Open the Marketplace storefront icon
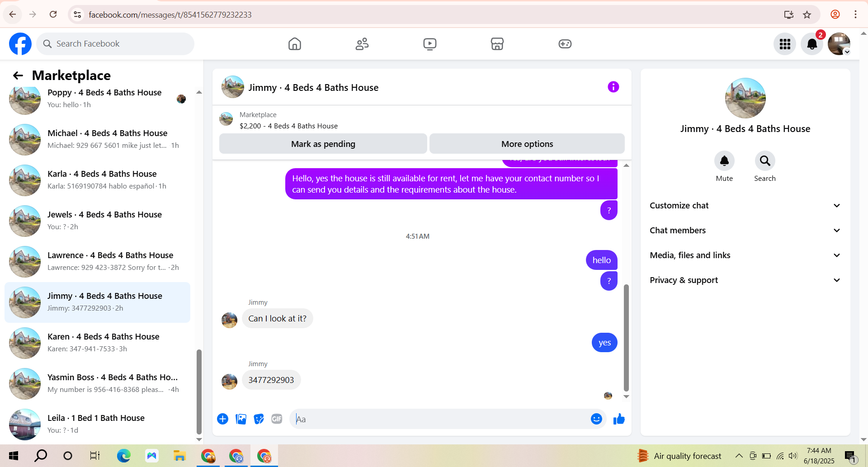 point(497,44)
